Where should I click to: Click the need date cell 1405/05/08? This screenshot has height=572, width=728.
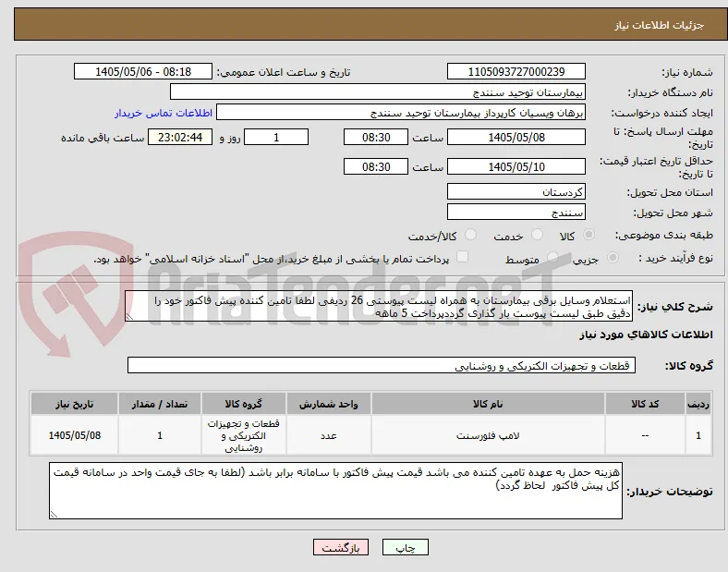coord(74,435)
